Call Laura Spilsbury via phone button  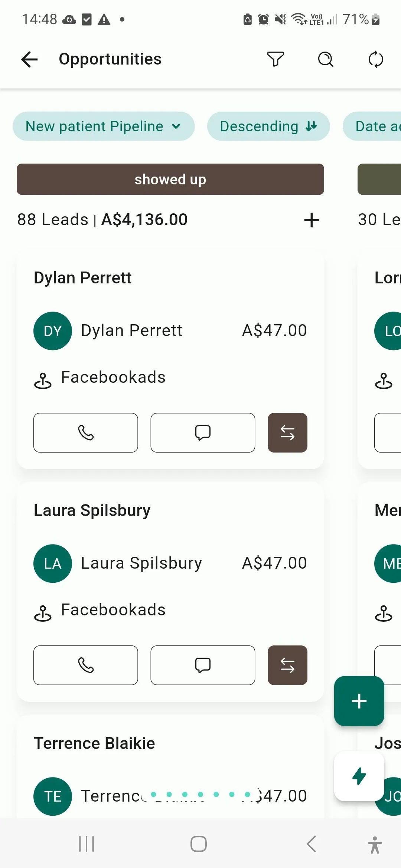[86, 665]
